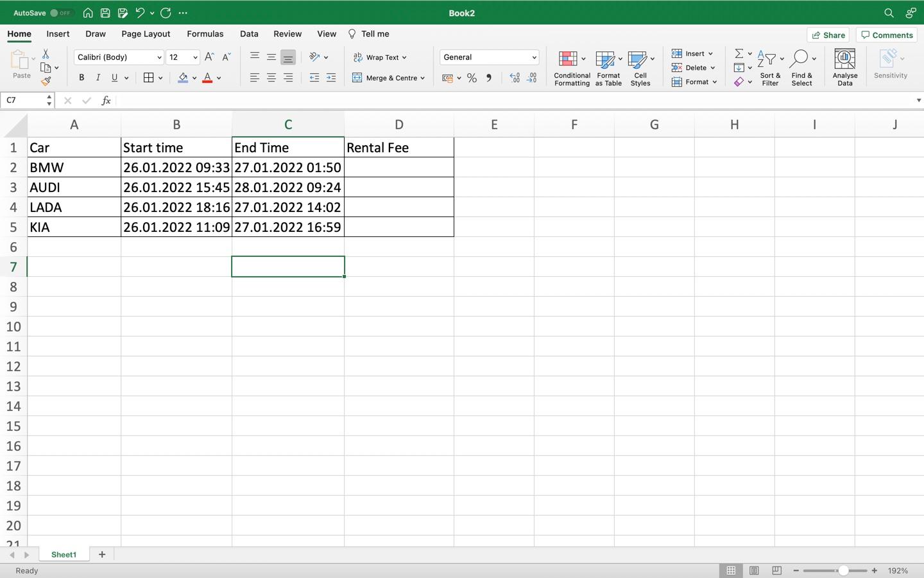Viewport: 924px width, 578px height.
Task: Open the Insert ribbon tab
Action: (x=58, y=34)
